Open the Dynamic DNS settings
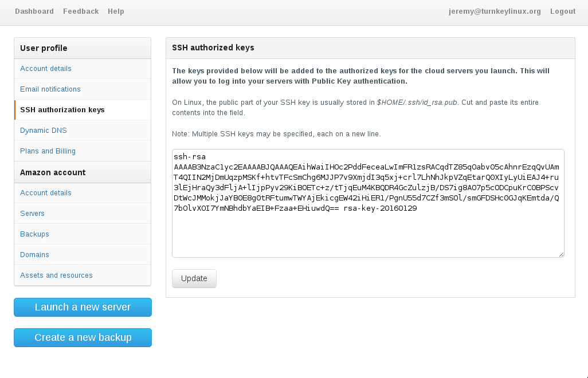Image resolution: width=588 pixels, height=378 pixels. point(44,131)
